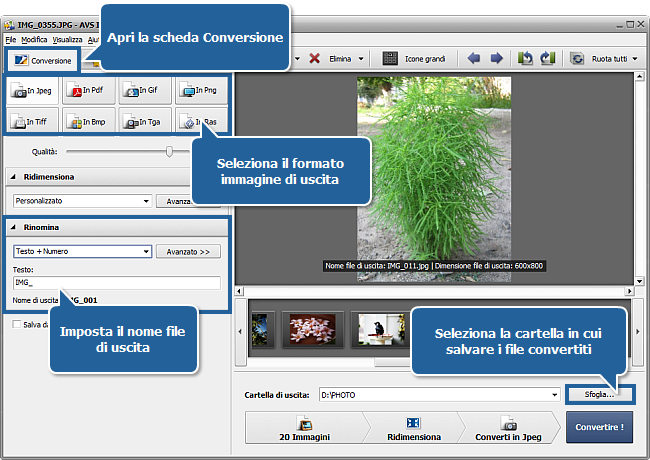Switch to Icone grandi view
The width and height of the screenshot is (650, 460).
(416, 59)
